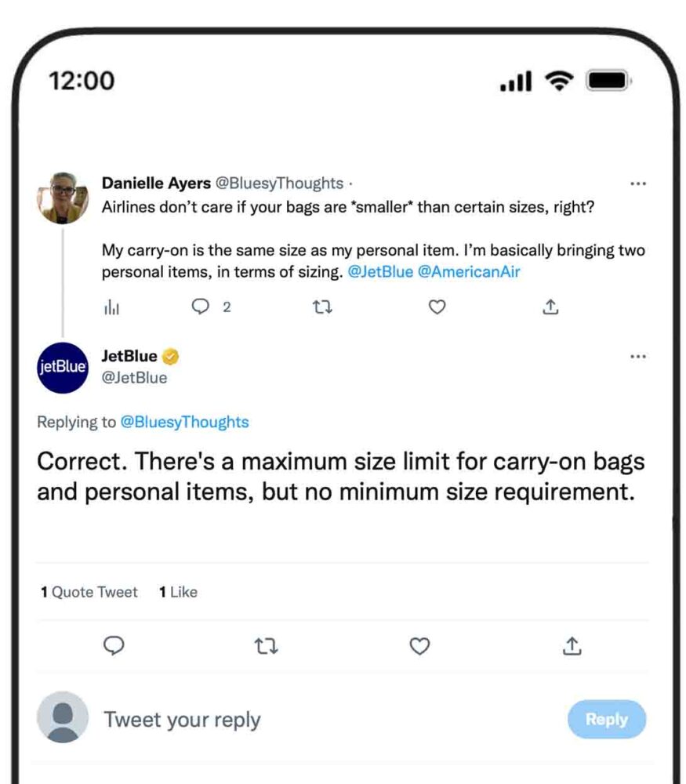The width and height of the screenshot is (686, 784).
Task: Retweet Danielle's tweet
Action: click(x=321, y=308)
